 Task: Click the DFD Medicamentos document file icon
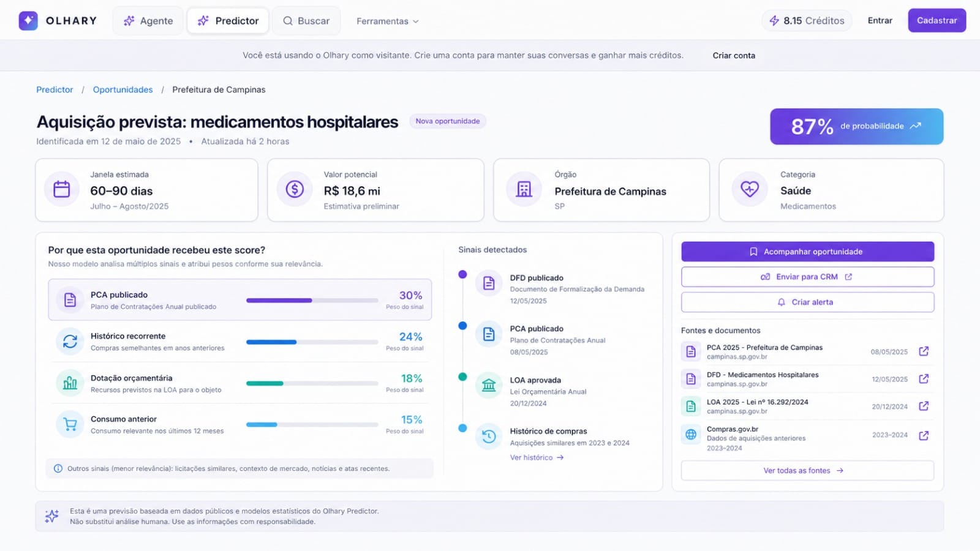pos(691,379)
